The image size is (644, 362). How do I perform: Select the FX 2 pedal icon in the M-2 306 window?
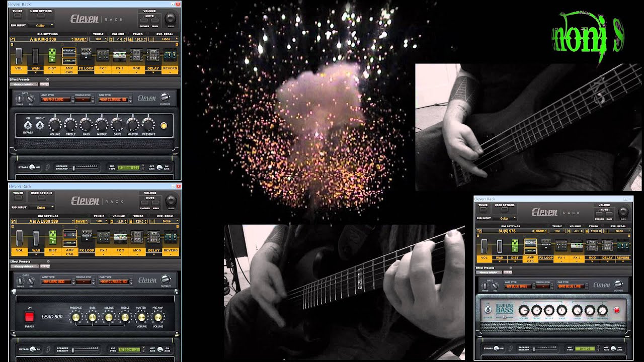coord(120,55)
